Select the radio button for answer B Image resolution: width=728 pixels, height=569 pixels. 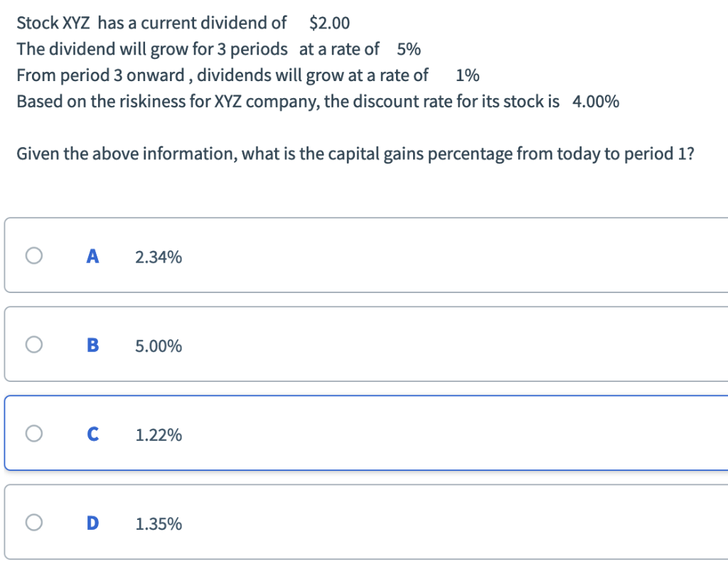coord(33,344)
